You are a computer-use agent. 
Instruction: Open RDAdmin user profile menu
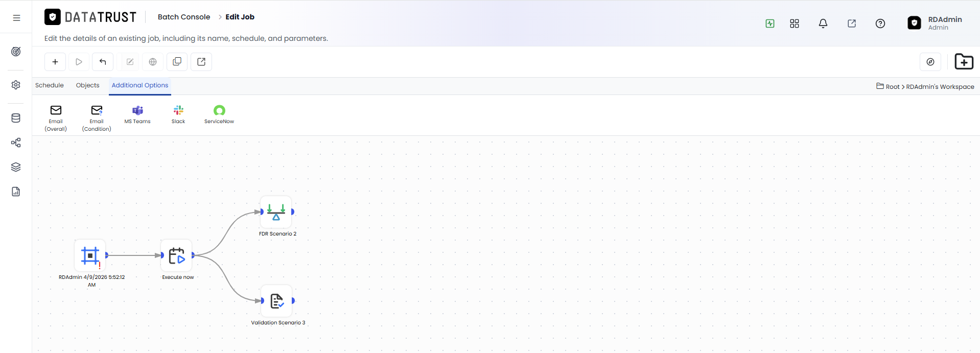pos(935,23)
